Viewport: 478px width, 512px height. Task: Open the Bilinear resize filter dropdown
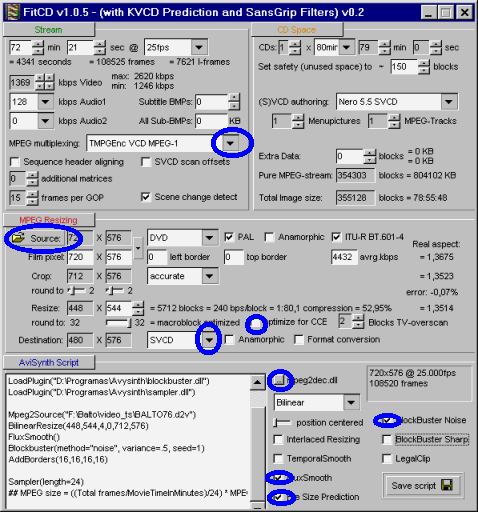[351, 402]
